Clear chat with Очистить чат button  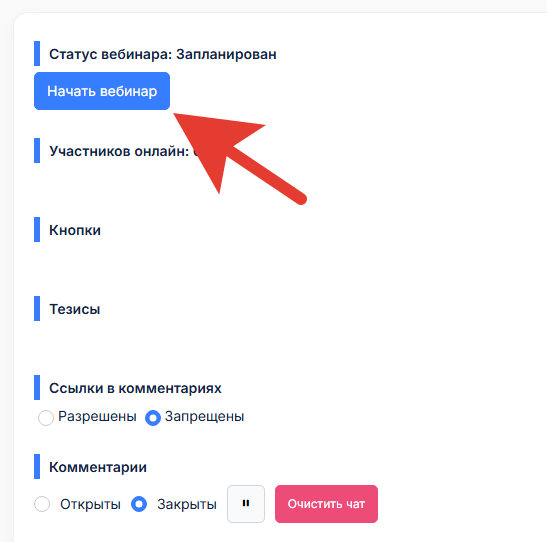click(326, 504)
